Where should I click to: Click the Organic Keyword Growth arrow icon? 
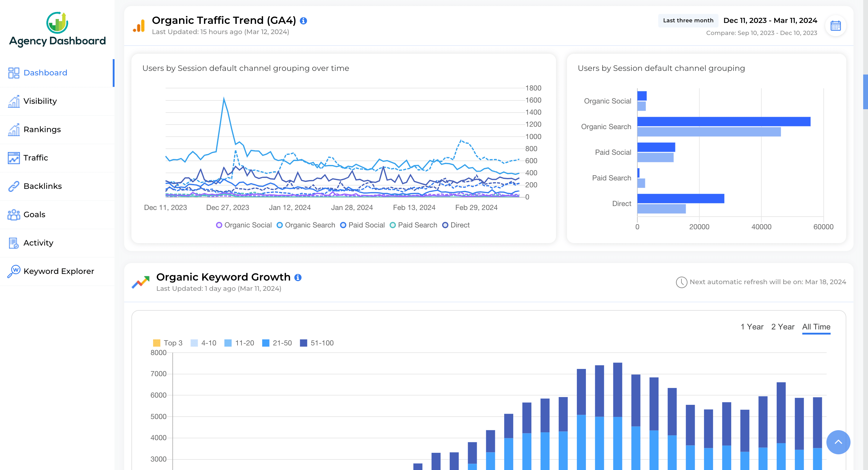click(x=140, y=282)
